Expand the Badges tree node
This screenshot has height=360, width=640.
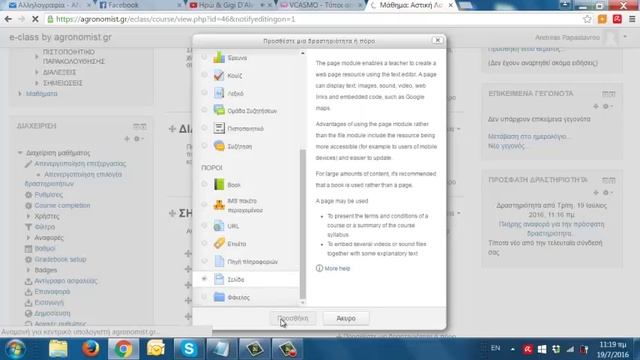tap(28, 270)
